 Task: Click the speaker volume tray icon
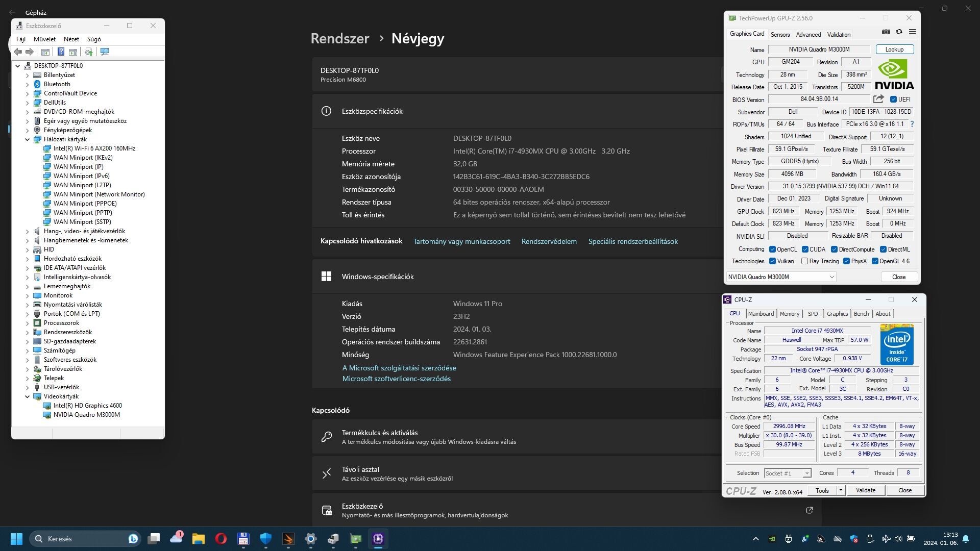898,539
